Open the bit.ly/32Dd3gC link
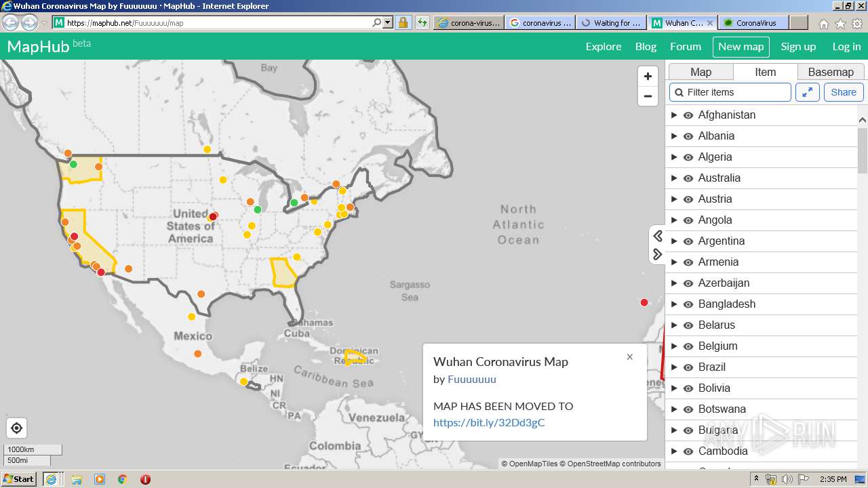 [489, 423]
